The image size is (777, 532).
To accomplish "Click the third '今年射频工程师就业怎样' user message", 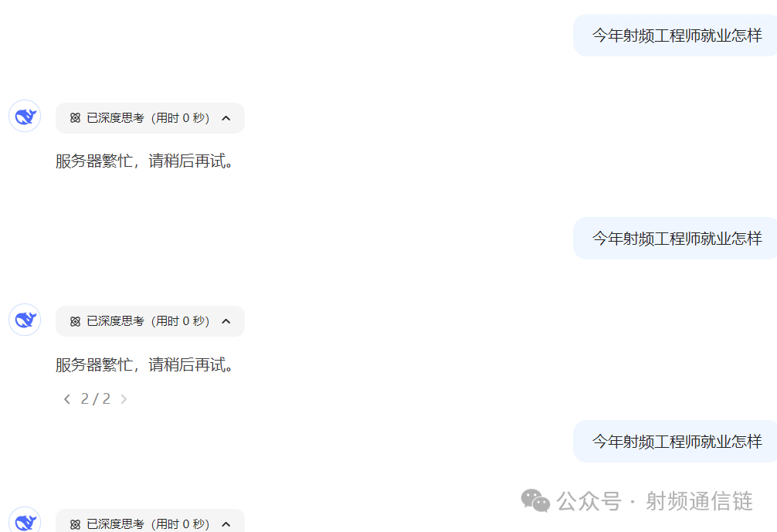I will pos(677,442).
